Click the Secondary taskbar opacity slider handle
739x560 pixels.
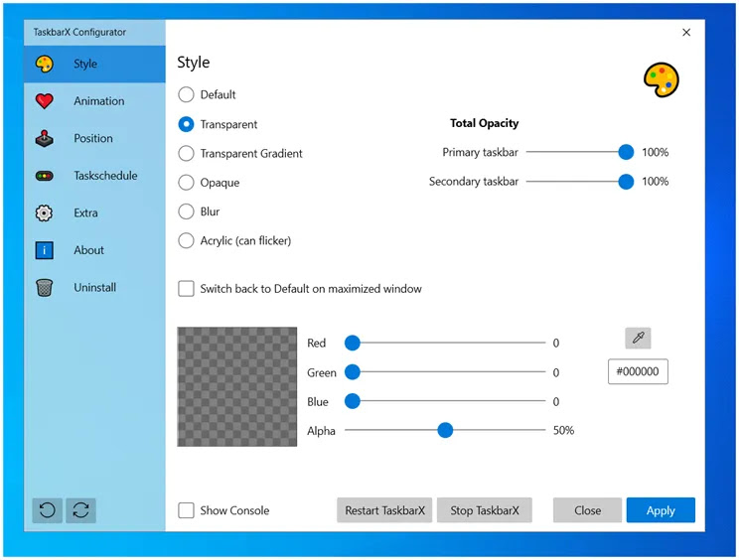coord(626,182)
